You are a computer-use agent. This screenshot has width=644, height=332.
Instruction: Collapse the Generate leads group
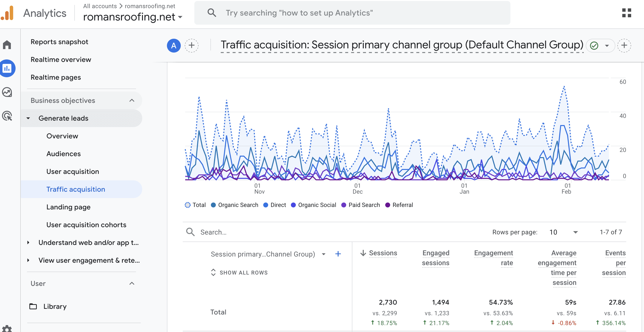(28, 118)
